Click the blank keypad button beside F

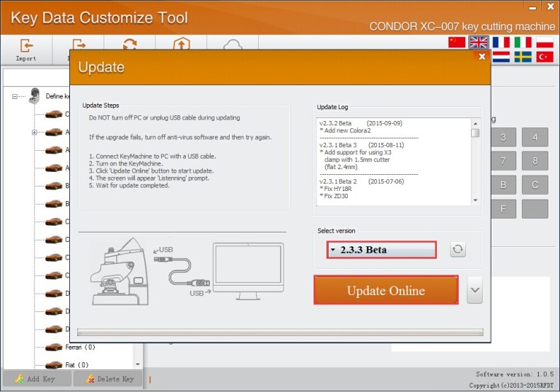(535, 209)
